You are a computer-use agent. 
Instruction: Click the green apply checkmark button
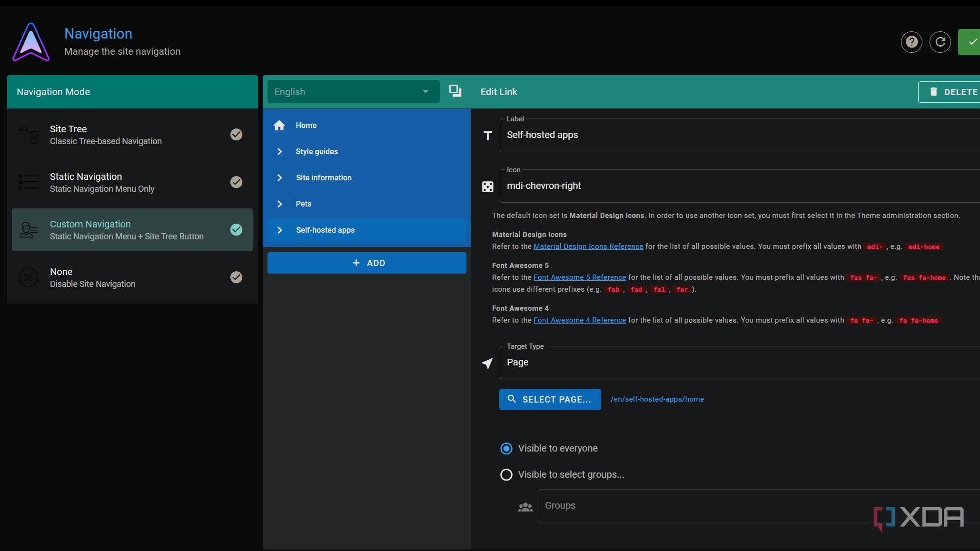[970, 42]
